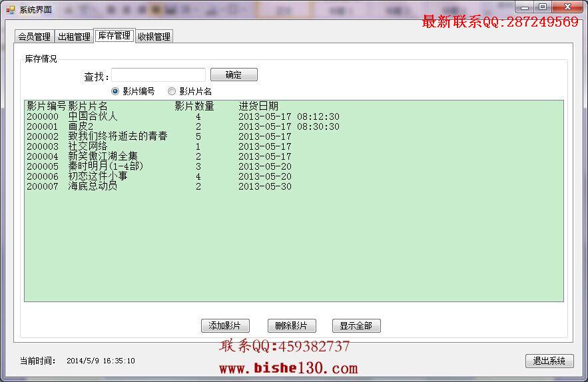
Task: Click the 显示全部 button
Action: (x=356, y=325)
